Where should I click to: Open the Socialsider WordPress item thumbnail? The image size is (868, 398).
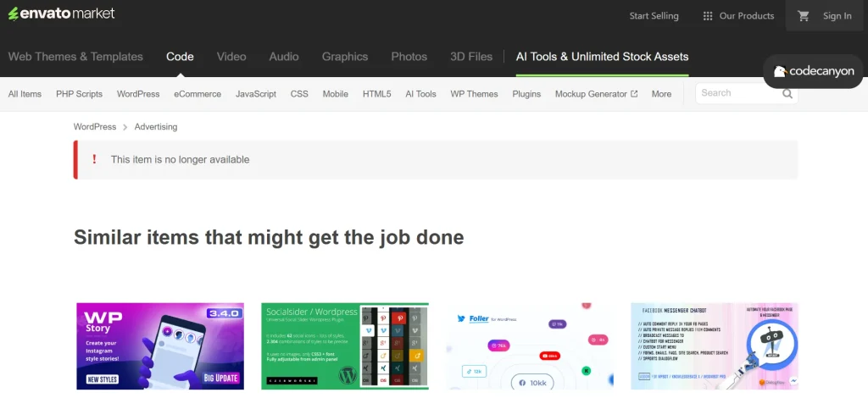click(x=345, y=346)
